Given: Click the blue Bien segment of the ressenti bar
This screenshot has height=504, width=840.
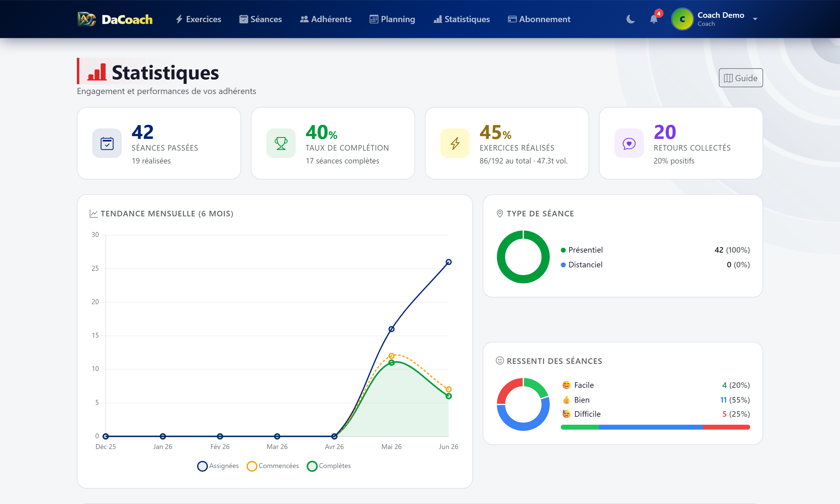Looking at the screenshot, I should tap(651, 427).
